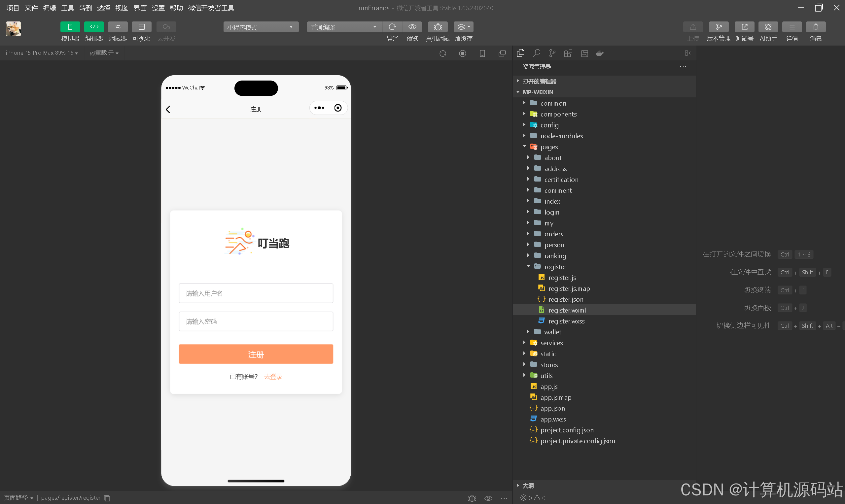Click the restart simulator refresh icon
This screenshot has height=504, width=845.
coord(443,53)
